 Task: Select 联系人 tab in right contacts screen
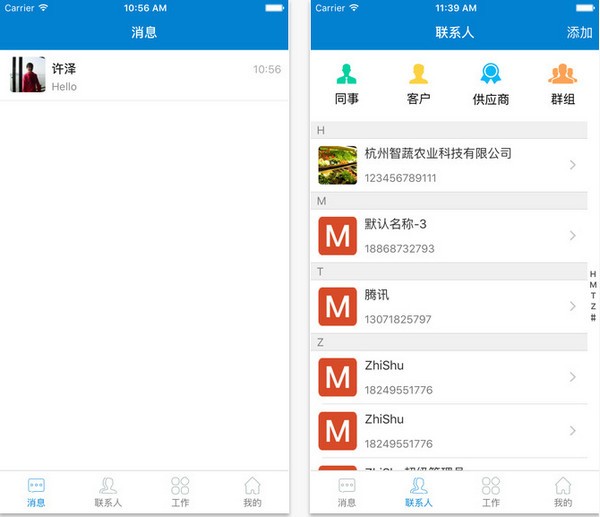pyautogui.click(x=419, y=493)
